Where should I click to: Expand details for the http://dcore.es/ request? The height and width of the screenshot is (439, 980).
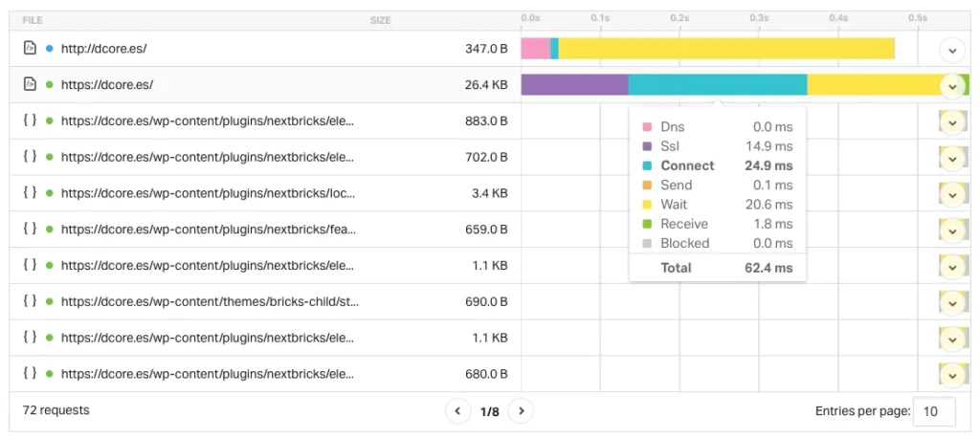tap(950, 49)
